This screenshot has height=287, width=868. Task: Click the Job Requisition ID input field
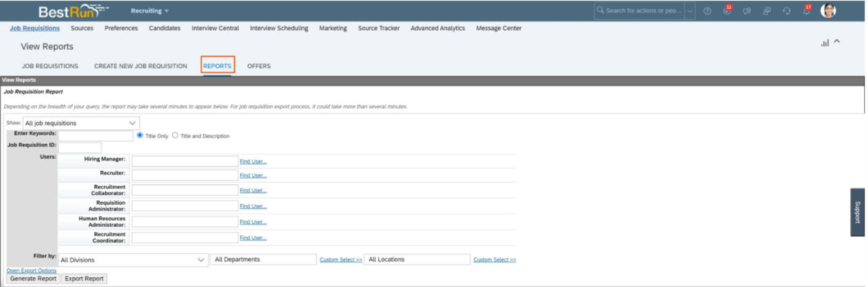pos(80,147)
